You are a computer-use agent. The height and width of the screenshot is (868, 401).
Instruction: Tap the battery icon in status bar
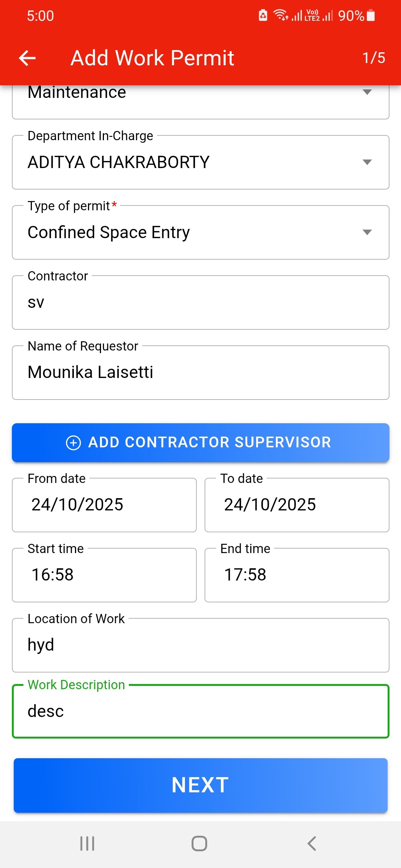[371, 16]
